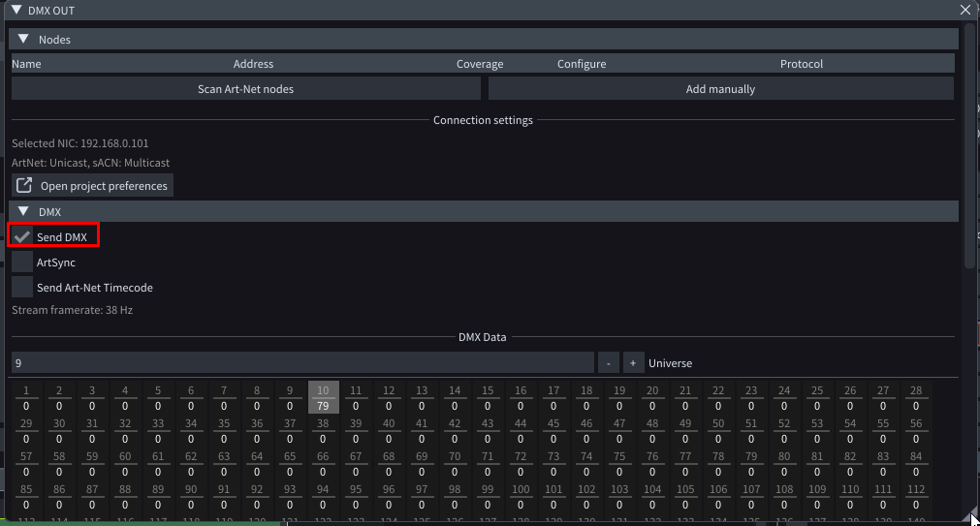Collapse the Nodes section
The width and height of the screenshot is (980, 526).
(x=23, y=40)
